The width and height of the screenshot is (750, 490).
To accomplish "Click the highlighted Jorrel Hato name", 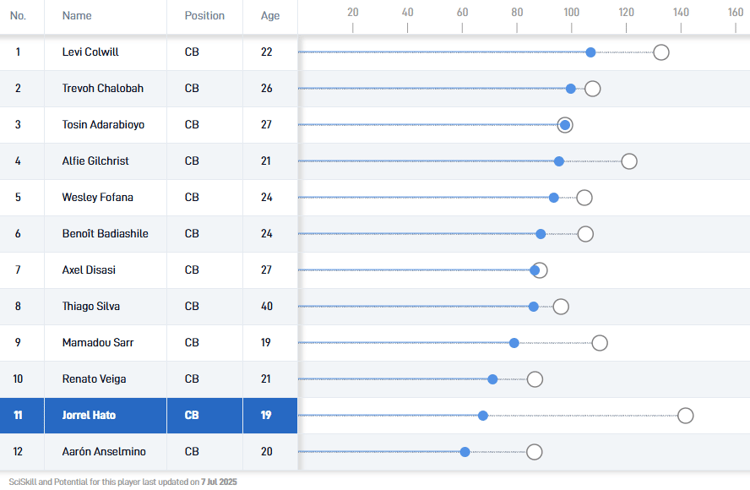I will click(93, 415).
